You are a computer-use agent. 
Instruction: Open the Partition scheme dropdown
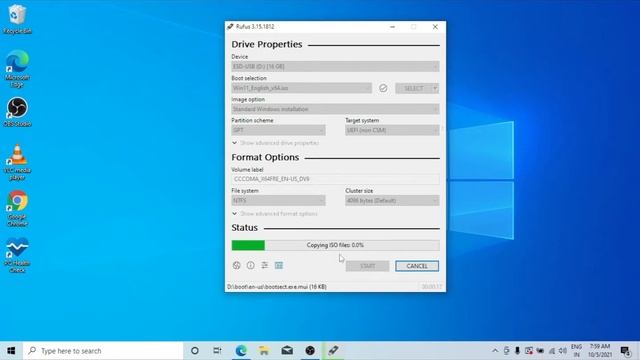click(278, 130)
